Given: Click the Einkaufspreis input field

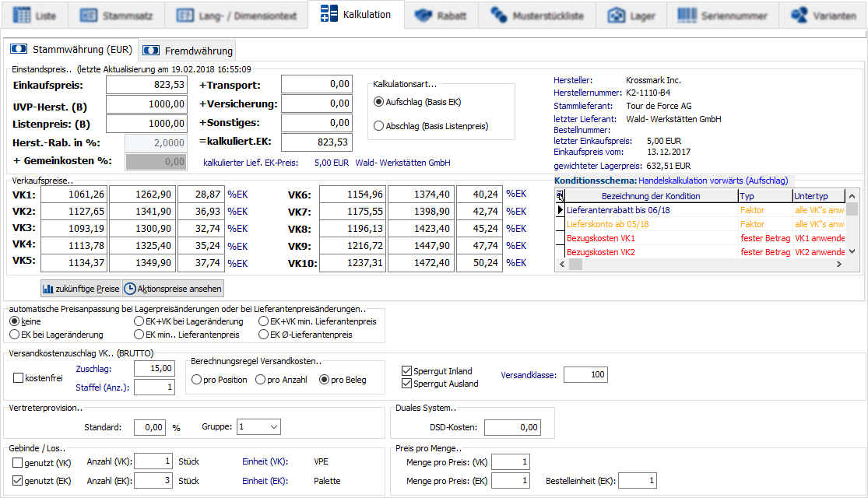Looking at the screenshot, I should [146, 85].
